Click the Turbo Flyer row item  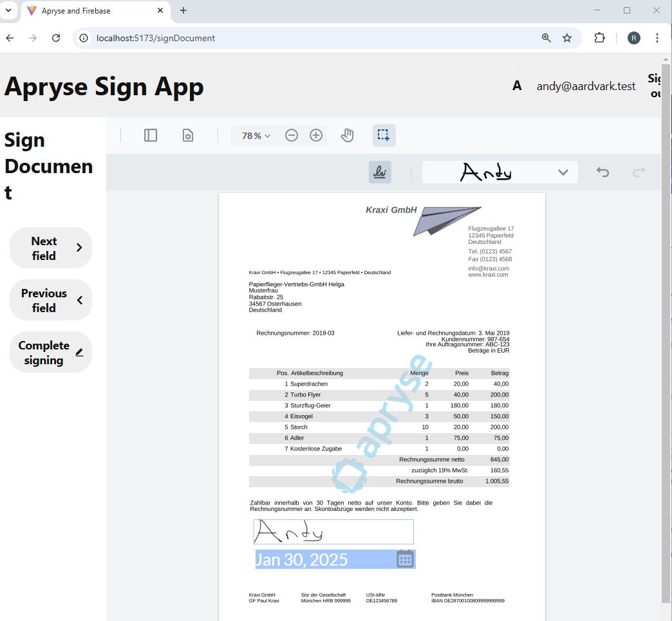(x=306, y=394)
